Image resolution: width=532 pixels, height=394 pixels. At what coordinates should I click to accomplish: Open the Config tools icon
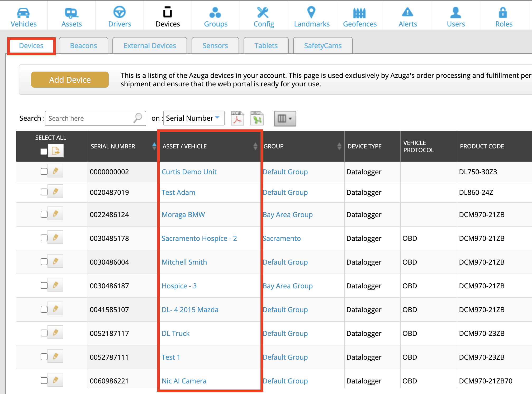(x=263, y=12)
